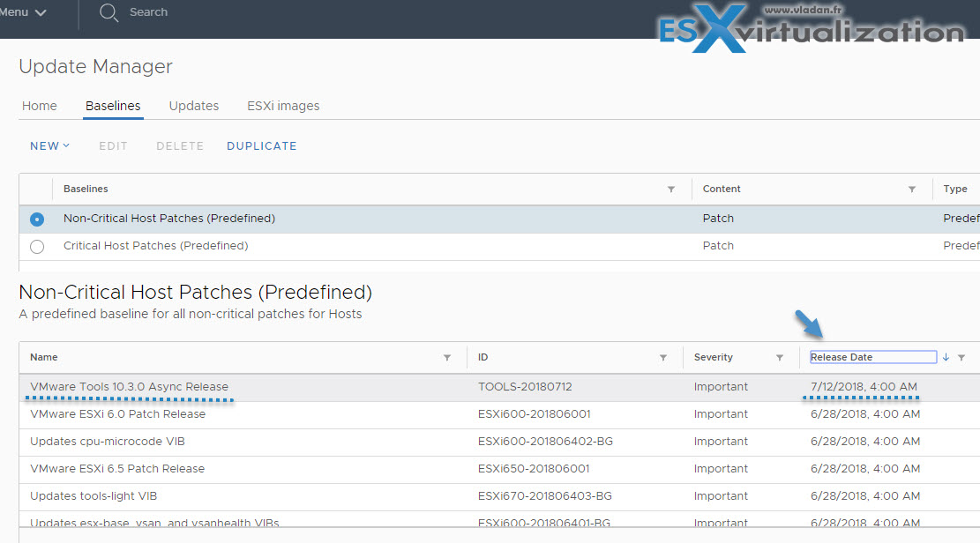Switch to the Home tab

40,106
